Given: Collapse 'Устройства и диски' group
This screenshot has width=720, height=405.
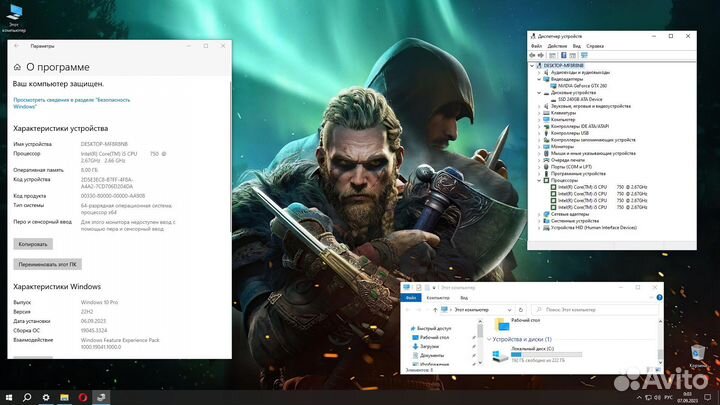Looking at the screenshot, I should click(x=489, y=339).
